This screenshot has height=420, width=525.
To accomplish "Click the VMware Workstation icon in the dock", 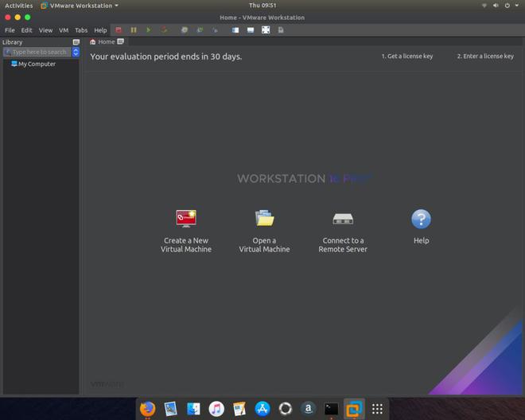I will (x=354, y=409).
